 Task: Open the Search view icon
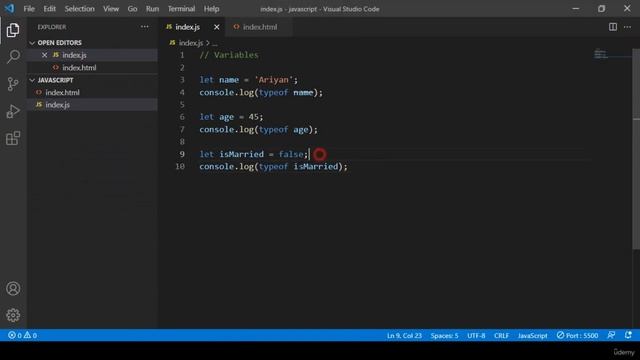click(13, 57)
